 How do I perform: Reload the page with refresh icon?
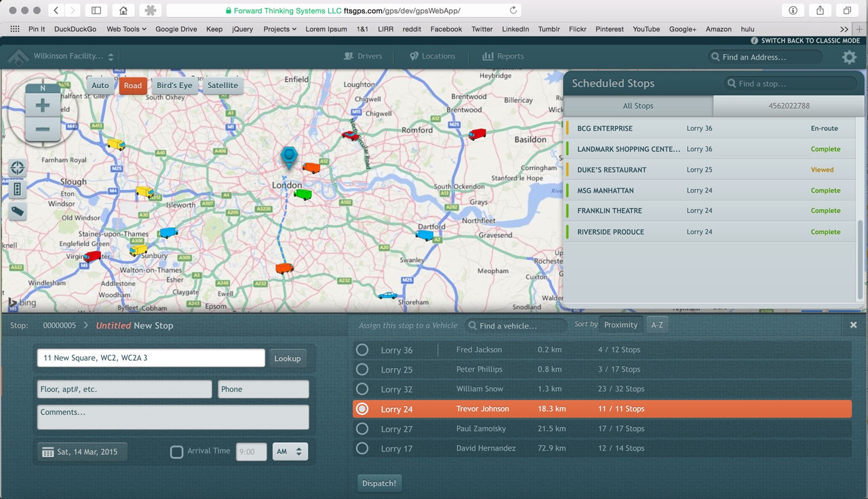pos(513,10)
